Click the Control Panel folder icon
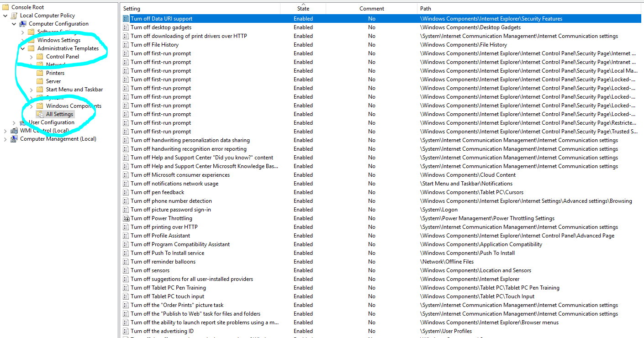Image resolution: width=644 pixels, height=338 pixels. [x=40, y=57]
